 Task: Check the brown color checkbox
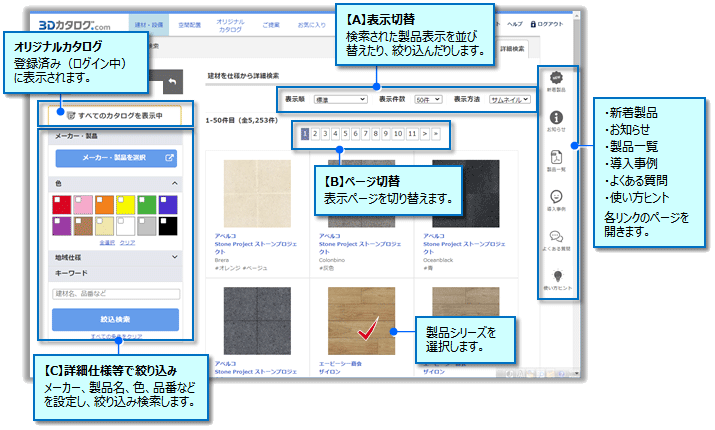[x=78, y=221]
